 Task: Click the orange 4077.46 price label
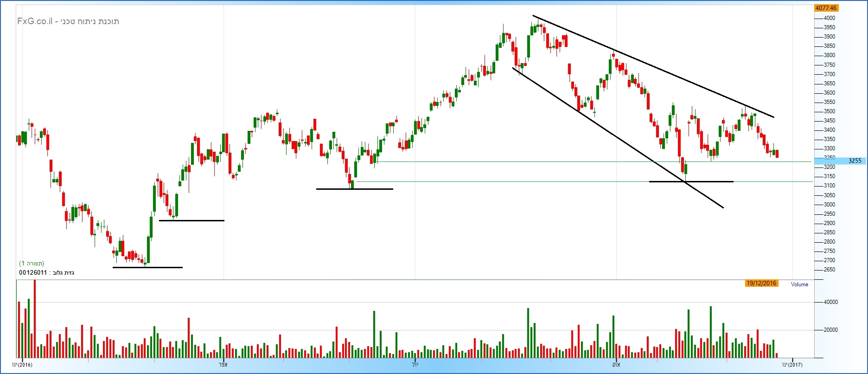(x=826, y=8)
